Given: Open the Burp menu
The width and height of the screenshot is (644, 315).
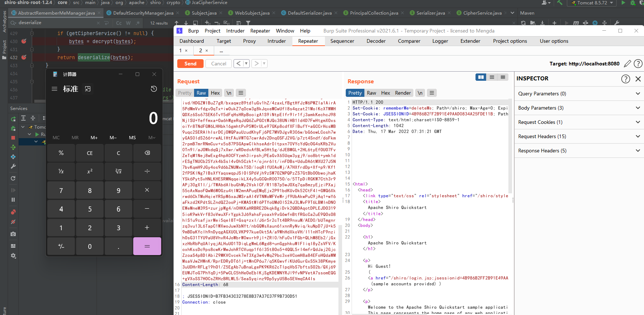Looking at the screenshot, I should pos(193,31).
